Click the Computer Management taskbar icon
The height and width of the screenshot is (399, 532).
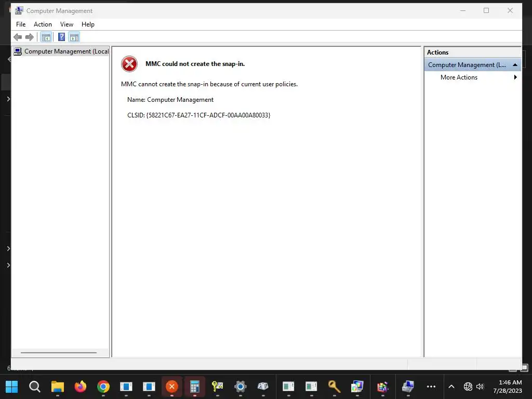point(408,387)
